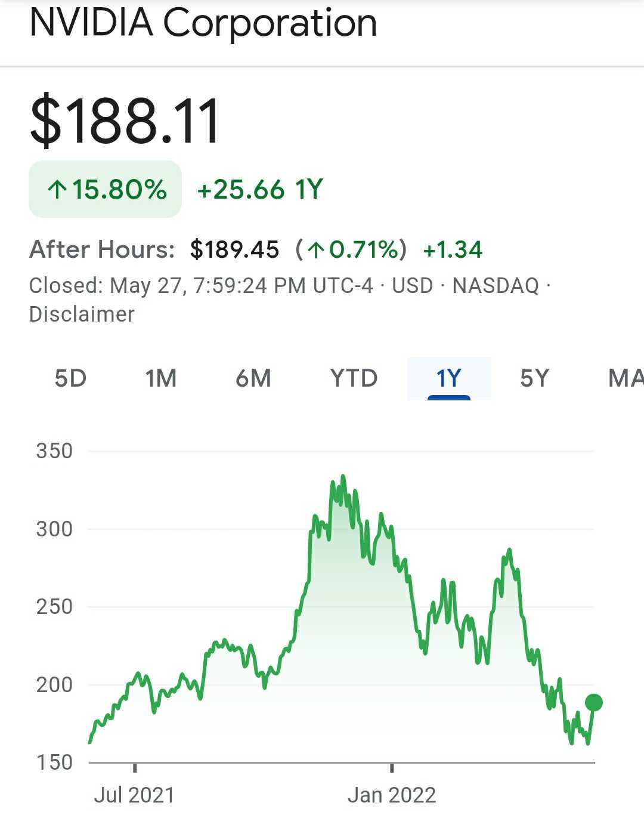Screen dimensions: 644x821
Task: Click the 15.80% gain badge
Action: coord(106,190)
